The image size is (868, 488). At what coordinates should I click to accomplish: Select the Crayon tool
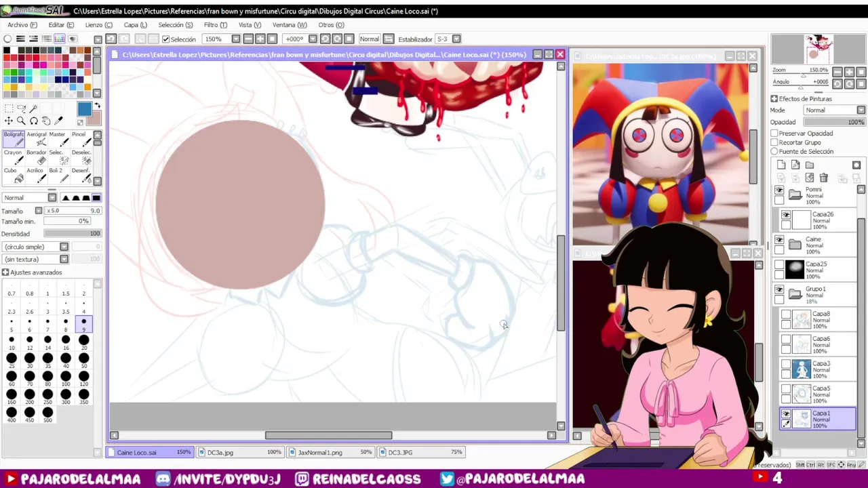point(14,157)
